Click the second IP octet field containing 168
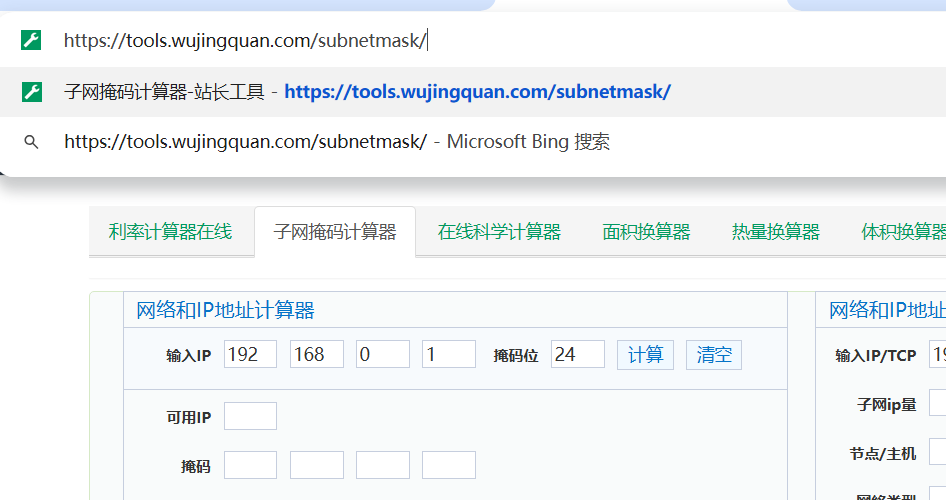 point(316,355)
